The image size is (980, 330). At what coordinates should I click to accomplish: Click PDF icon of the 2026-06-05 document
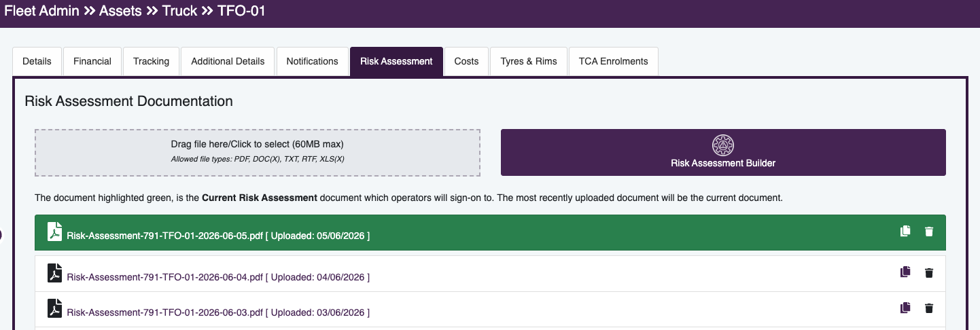54,232
